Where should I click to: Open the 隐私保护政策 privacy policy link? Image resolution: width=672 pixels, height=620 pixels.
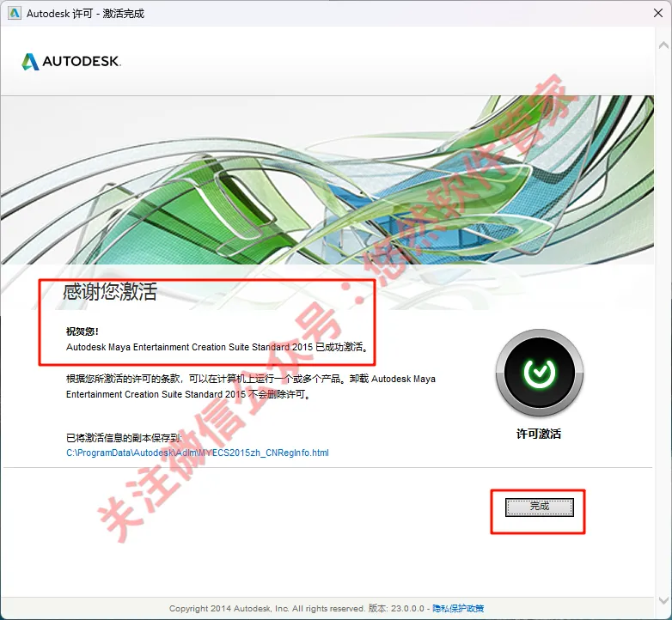pos(458,608)
